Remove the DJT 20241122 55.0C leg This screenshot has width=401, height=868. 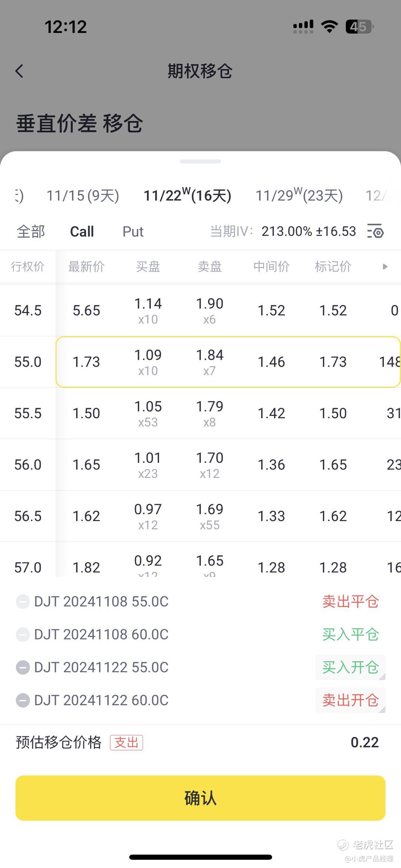(23, 667)
